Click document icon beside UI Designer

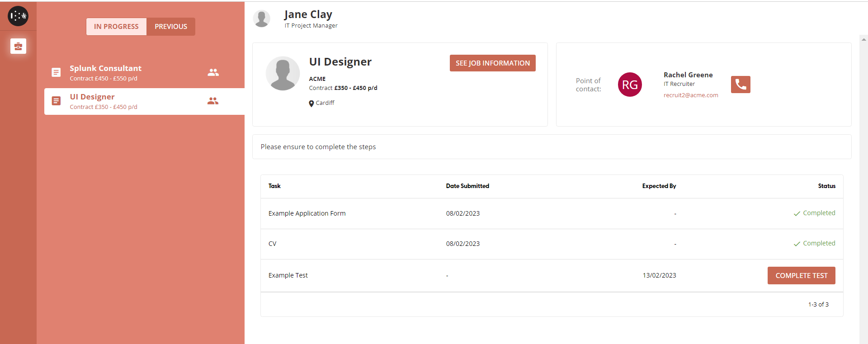(x=56, y=101)
